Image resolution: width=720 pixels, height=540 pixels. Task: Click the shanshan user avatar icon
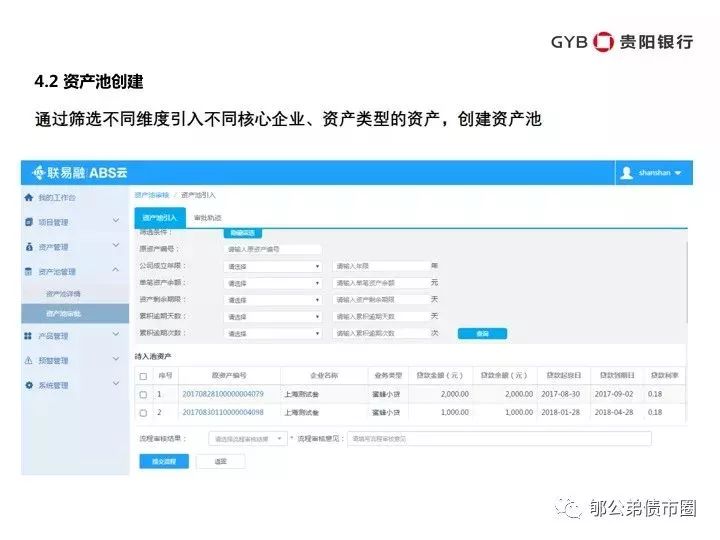[627, 173]
